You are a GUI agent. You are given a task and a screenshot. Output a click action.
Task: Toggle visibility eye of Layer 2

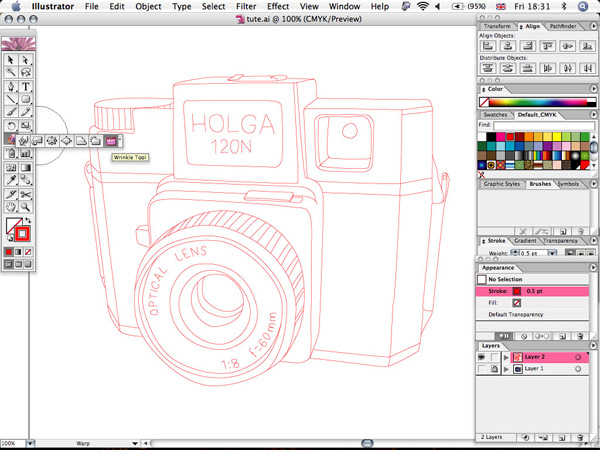482,357
